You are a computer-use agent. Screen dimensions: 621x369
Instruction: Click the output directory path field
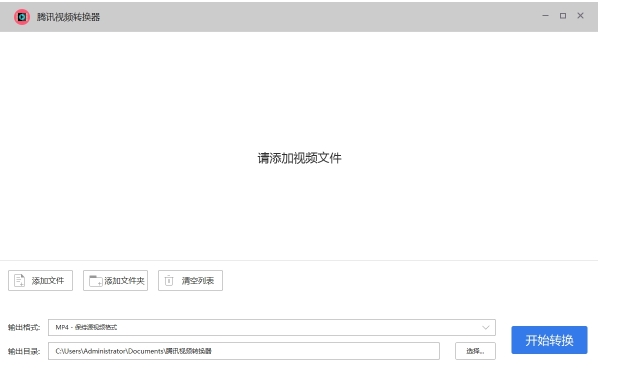(244, 351)
